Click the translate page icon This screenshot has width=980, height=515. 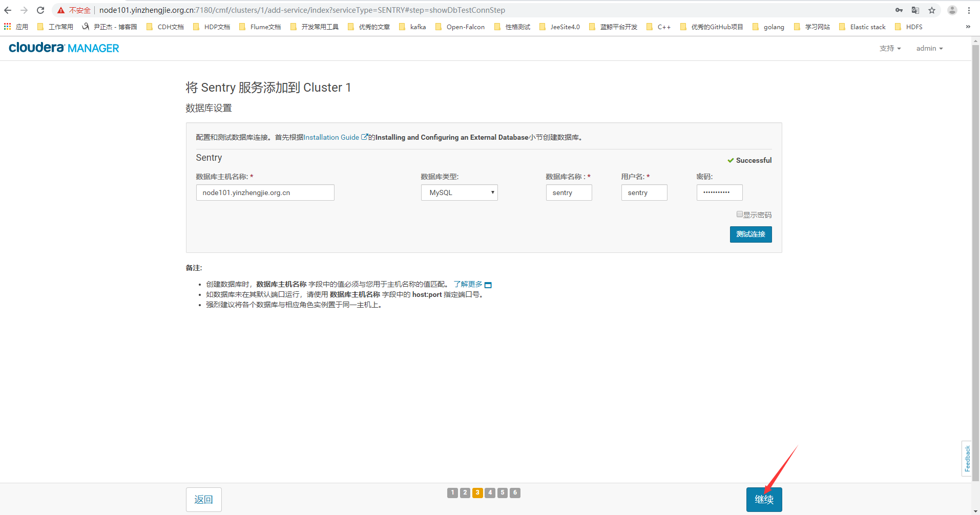(915, 10)
